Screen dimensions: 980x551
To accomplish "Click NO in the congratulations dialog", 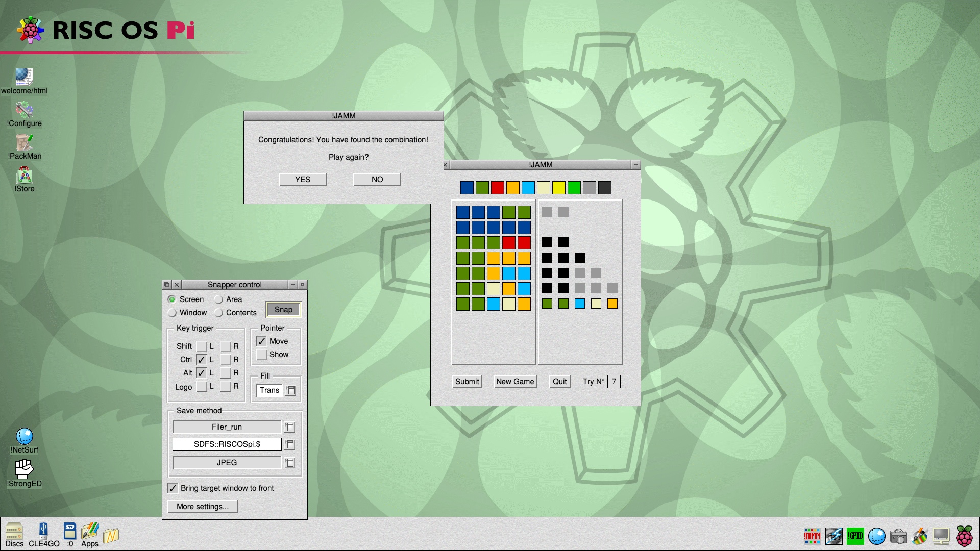I will click(377, 180).
